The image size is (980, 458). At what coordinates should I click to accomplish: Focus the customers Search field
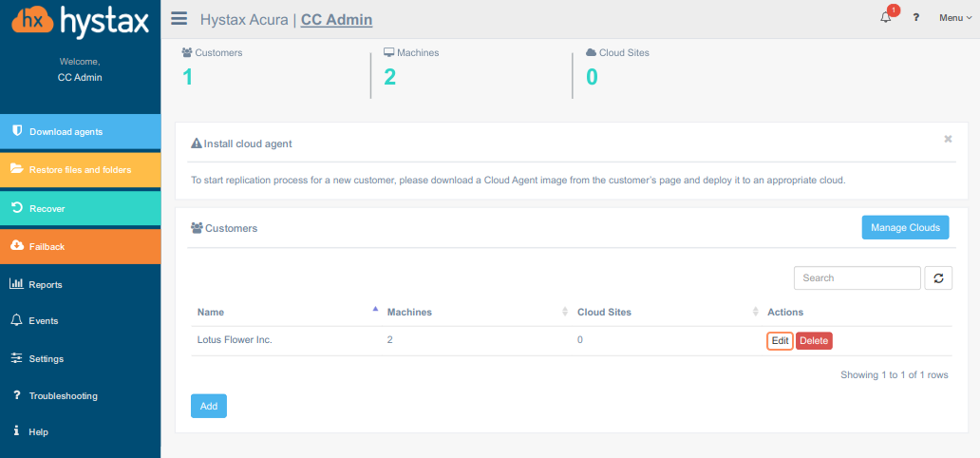857,277
